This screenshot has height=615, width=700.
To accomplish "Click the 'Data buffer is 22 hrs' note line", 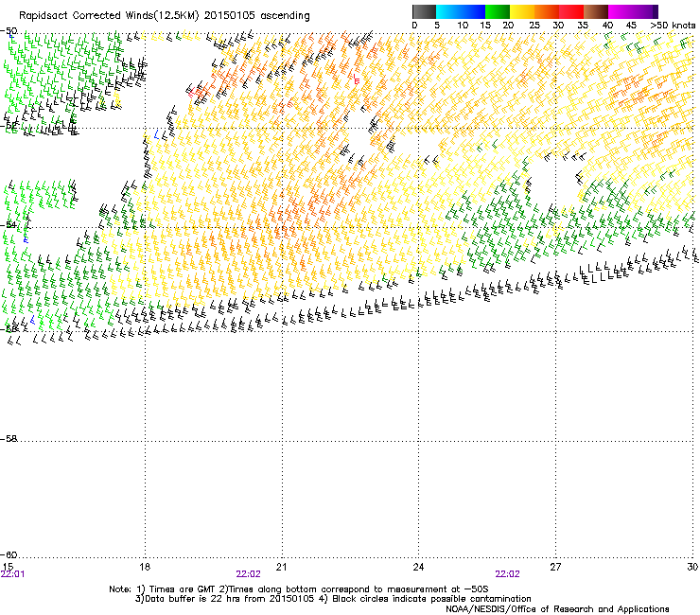I will coord(333,599).
